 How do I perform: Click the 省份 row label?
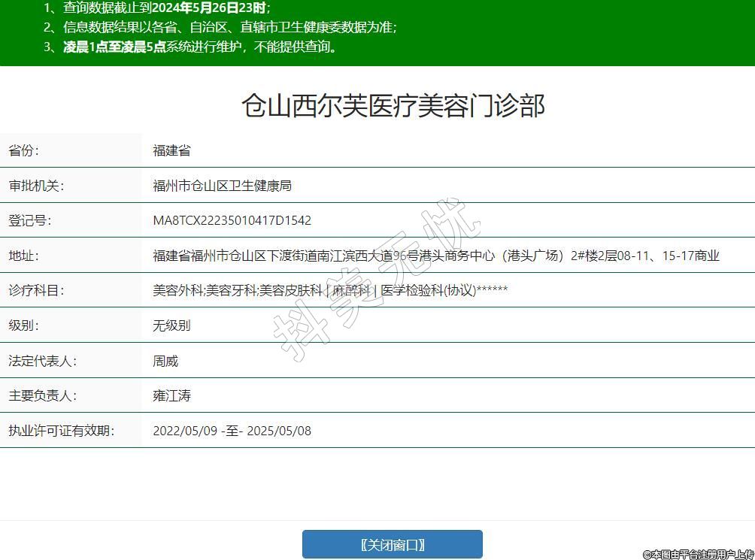(23, 150)
